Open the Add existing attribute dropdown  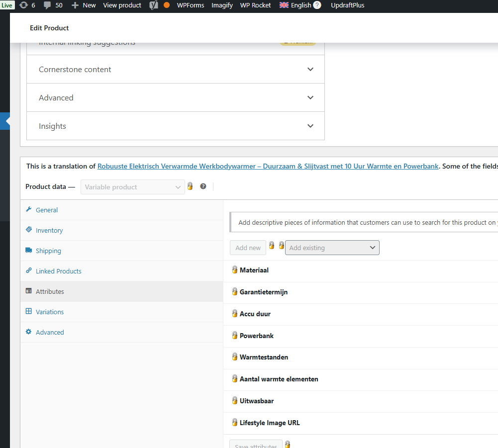[x=332, y=248]
